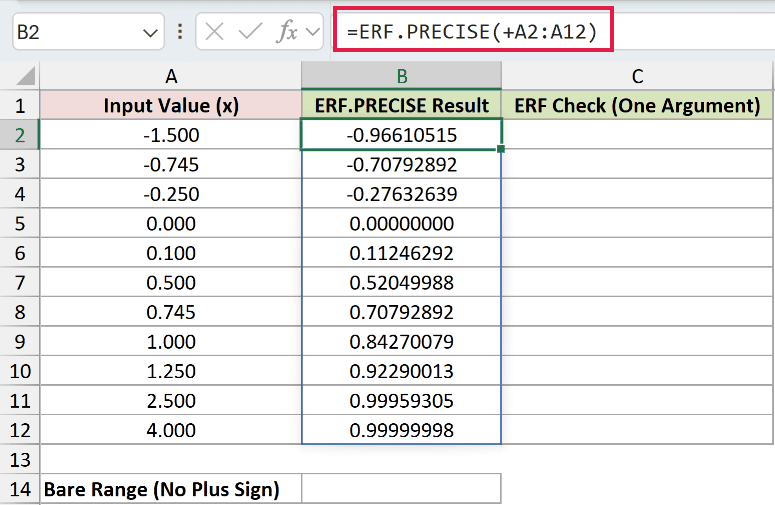Select result cell -0.70792892
This screenshot has height=505, width=775.
tap(401, 164)
